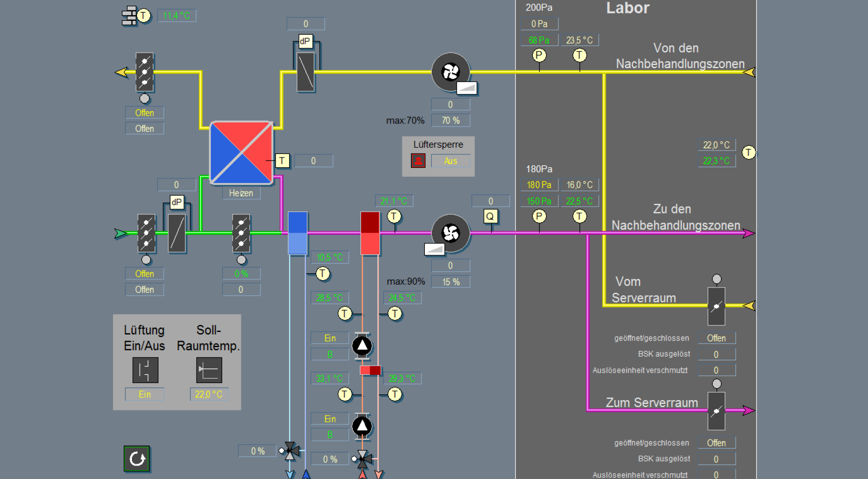
Task: Toggle the upper pump Ein status field
Action: (x=330, y=338)
